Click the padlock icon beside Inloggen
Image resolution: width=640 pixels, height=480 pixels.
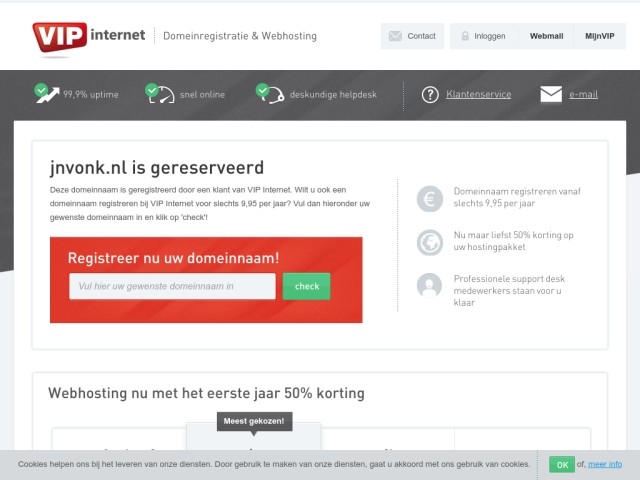pos(465,36)
